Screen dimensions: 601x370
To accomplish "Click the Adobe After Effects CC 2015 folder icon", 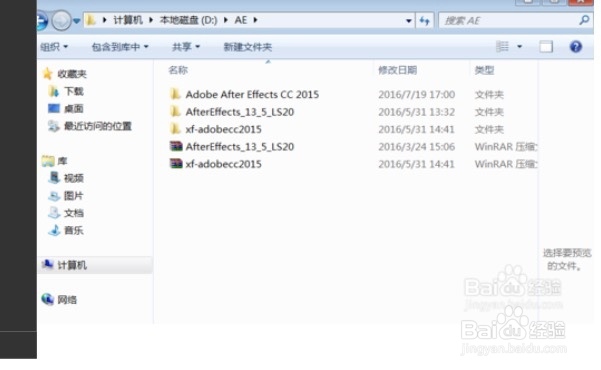I will [175, 94].
